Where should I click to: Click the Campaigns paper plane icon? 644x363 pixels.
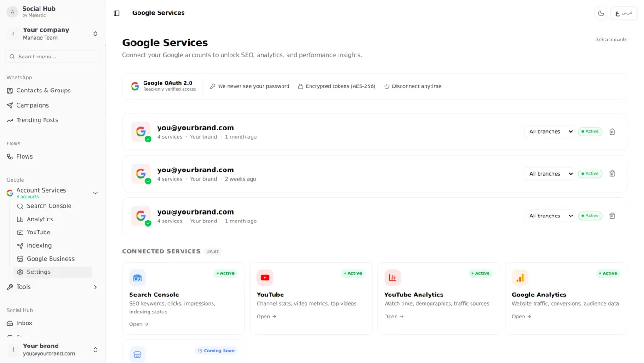click(10, 105)
